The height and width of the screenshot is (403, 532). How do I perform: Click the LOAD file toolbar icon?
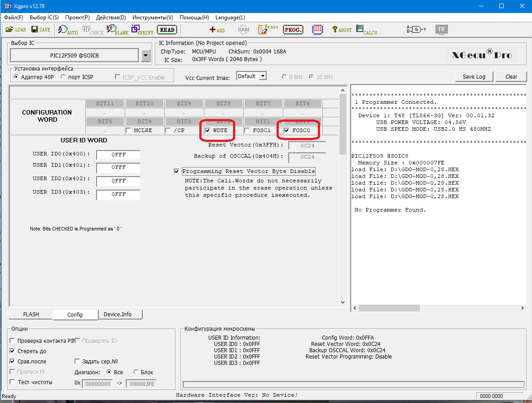pos(16,30)
